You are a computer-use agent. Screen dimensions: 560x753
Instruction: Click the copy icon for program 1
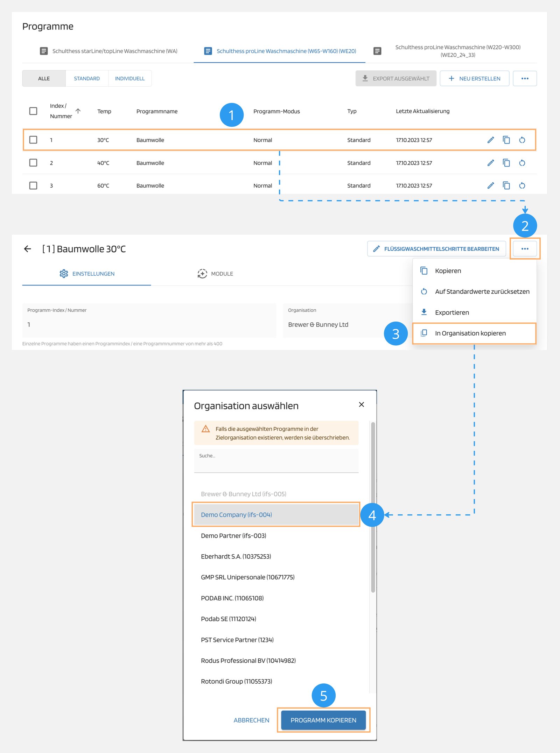[506, 140]
